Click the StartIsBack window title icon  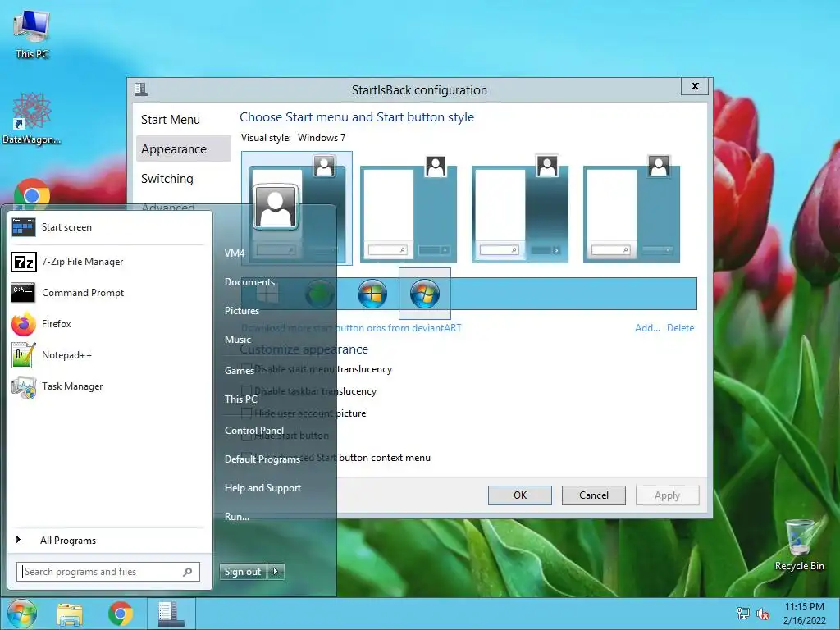coord(141,89)
